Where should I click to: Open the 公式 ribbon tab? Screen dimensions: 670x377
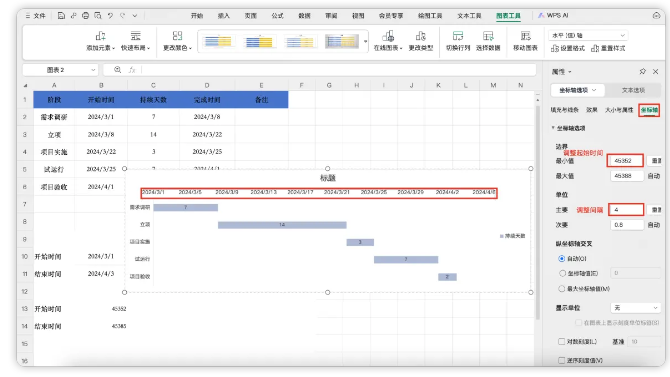click(x=277, y=15)
